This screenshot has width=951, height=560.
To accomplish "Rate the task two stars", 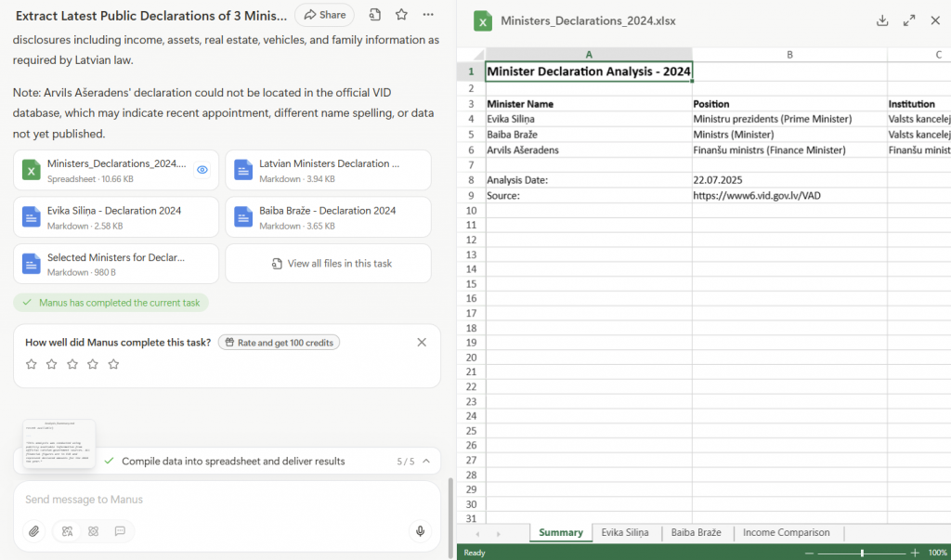I will coord(52,364).
